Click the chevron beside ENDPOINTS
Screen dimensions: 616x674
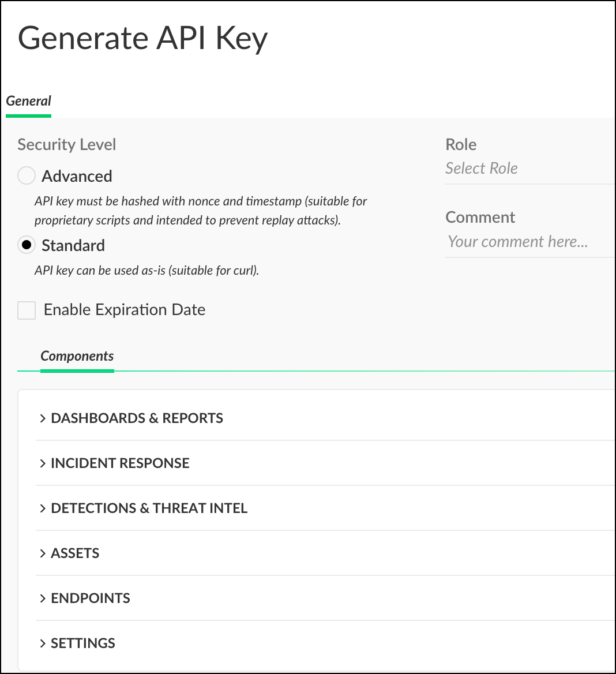point(43,598)
